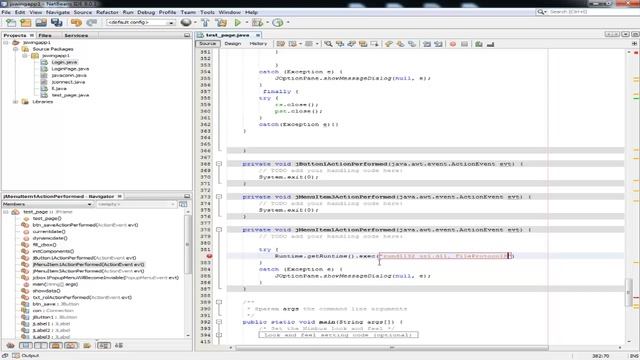640x360 pixels.
Task: Click the editor horizontal scrollbar
Action: [x=392, y=348]
